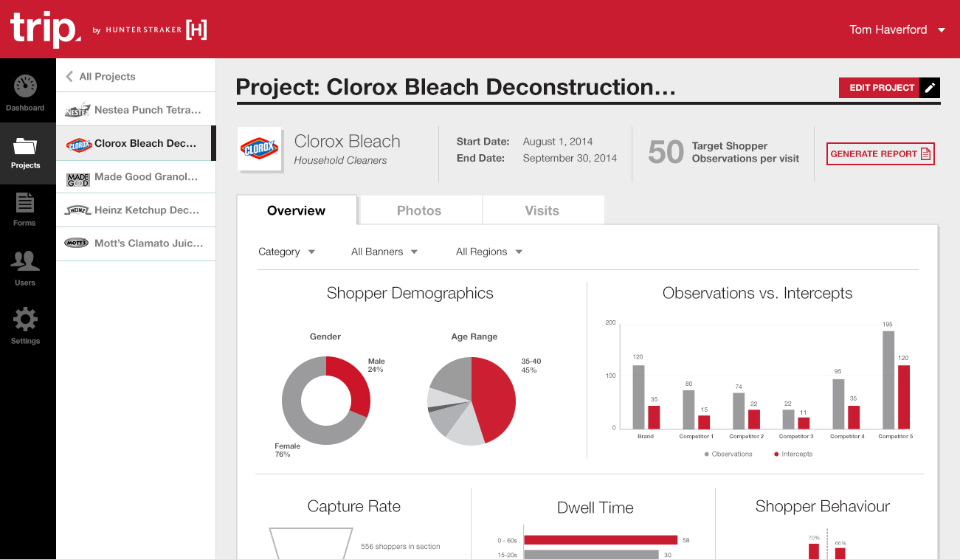This screenshot has height=560, width=960.
Task: Open the Users people icon
Action: pyautogui.click(x=25, y=261)
